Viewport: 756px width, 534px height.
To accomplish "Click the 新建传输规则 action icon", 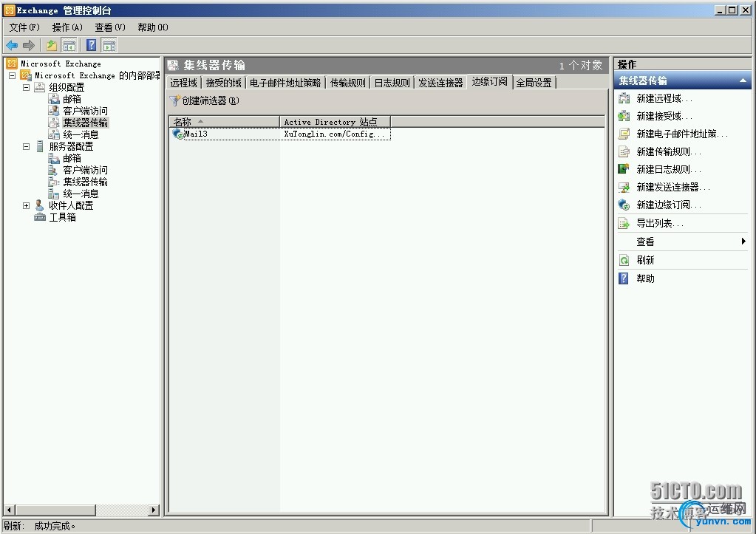I will 624,152.
